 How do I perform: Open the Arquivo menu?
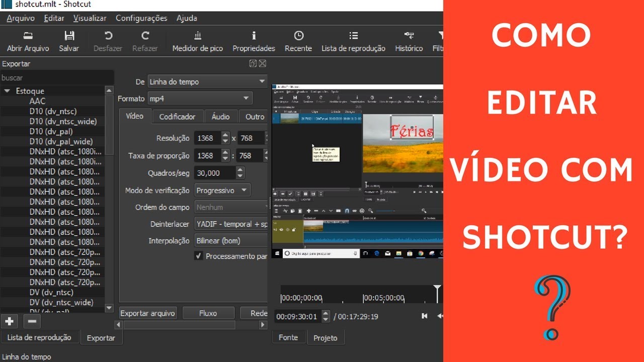21,18
